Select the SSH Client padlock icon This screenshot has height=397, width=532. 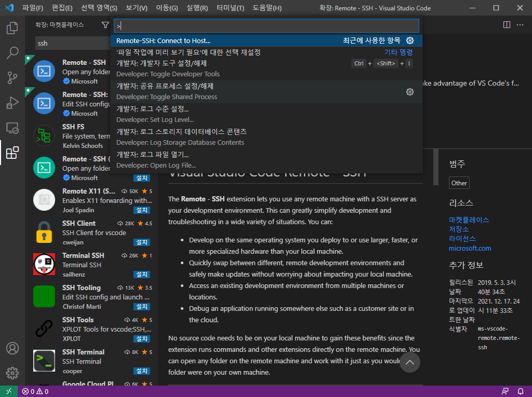pos(44,232)
